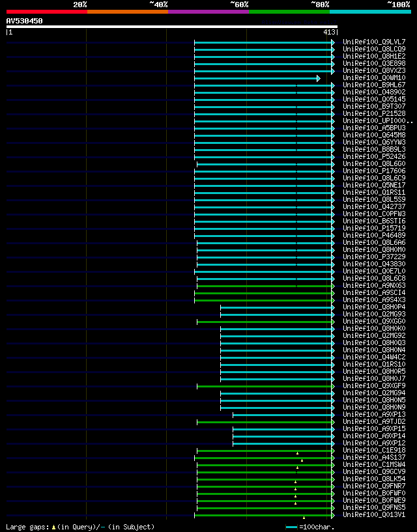Select label UniRef100_A9XP12
The image size is (417, 532).
coord(374,443)
